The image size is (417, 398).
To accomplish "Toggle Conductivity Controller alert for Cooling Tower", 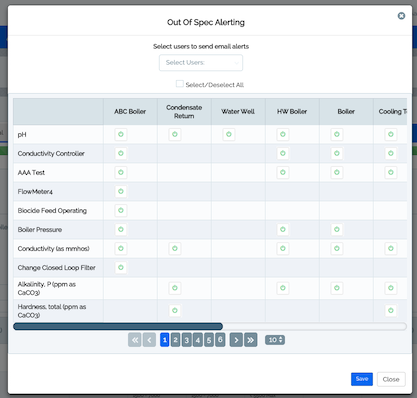I will (391, 153).
